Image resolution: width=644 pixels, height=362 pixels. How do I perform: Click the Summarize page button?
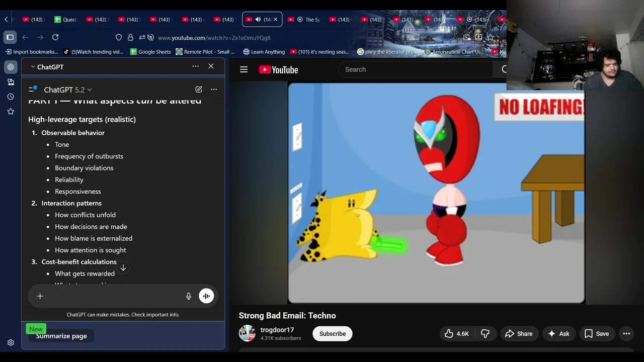[x=61, y=336]
